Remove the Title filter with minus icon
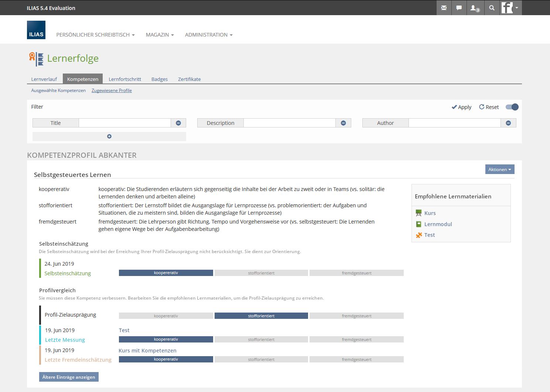The image size is (550, 392). [x=178, y=123]
